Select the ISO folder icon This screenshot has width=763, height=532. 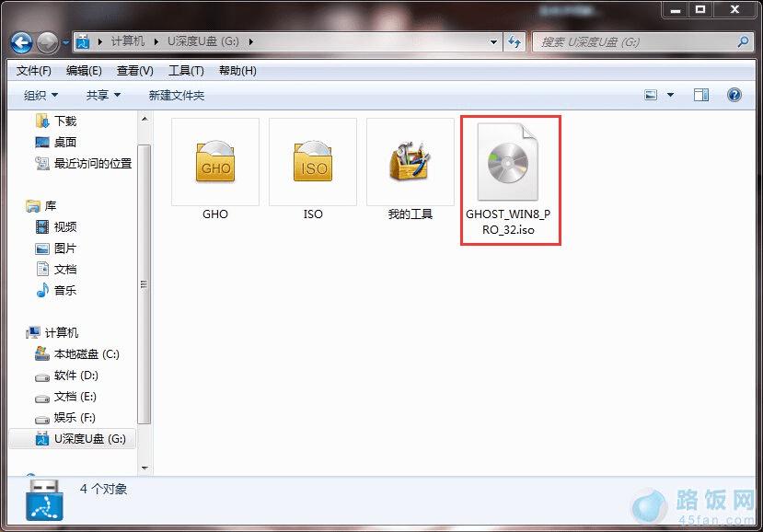[x=313, y=162]
